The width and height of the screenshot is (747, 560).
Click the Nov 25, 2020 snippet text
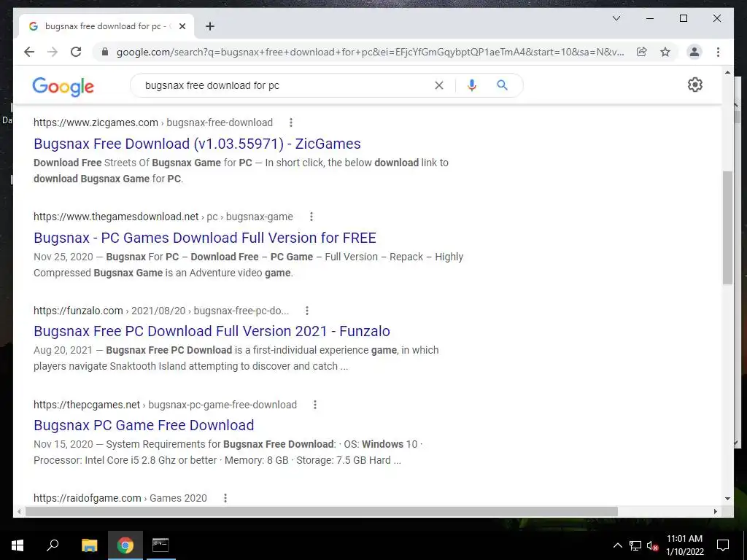(248, 265)
